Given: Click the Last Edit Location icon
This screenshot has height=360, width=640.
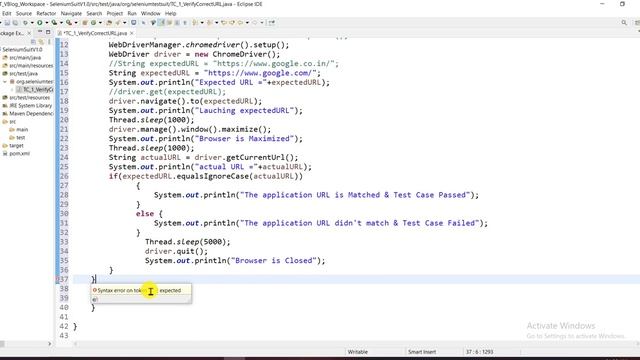Looking at the screenshot, I should point(224,23).
